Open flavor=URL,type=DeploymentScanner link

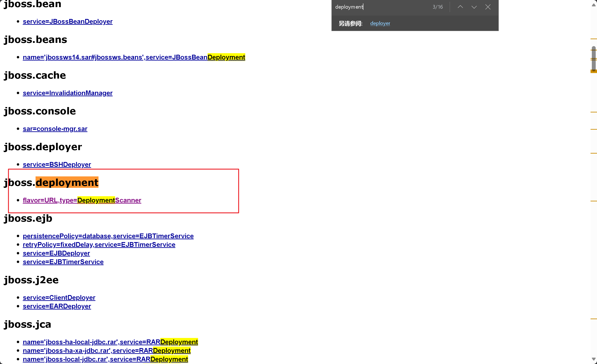tap(82, 200)
